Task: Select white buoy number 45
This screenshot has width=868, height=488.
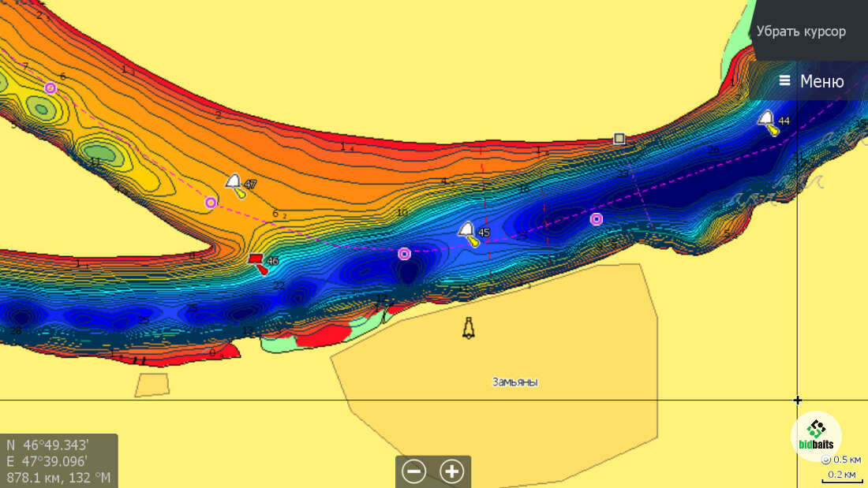Action: pyautogui.click(x=468, y=233)
